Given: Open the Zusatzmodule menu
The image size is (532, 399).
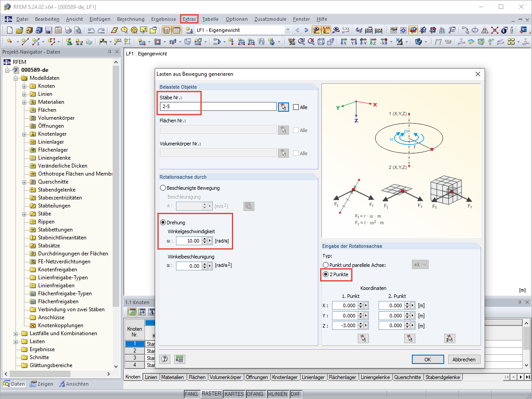Looking at the screenshot, I should (x=270, y=19).
